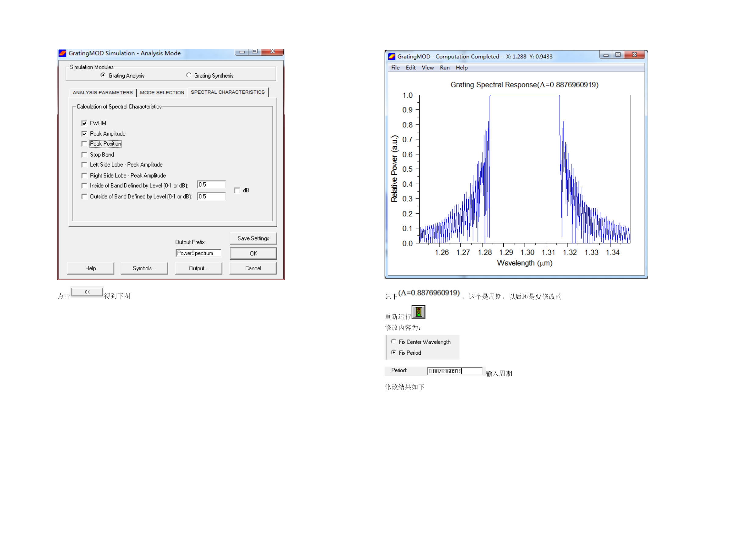Viewport: 756px width, 534px height.
Task: Select Fix Center Wavelength radio option
Action: tap(393, 342)
